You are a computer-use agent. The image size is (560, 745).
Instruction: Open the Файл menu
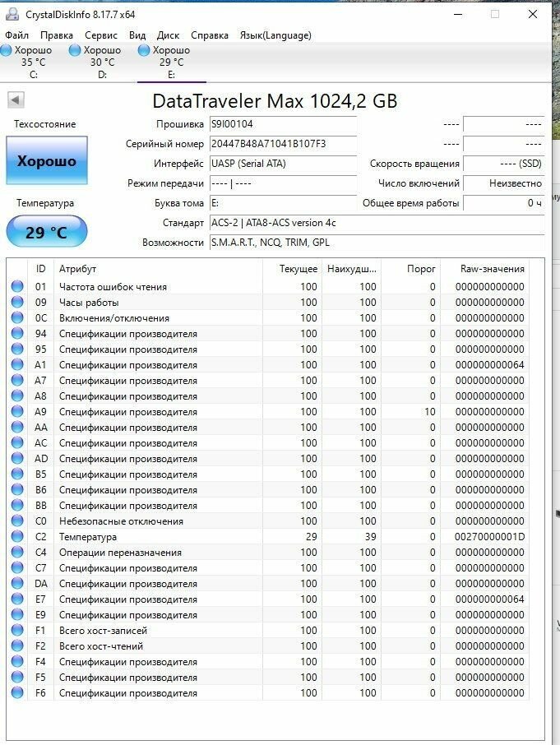click(16, 35)
